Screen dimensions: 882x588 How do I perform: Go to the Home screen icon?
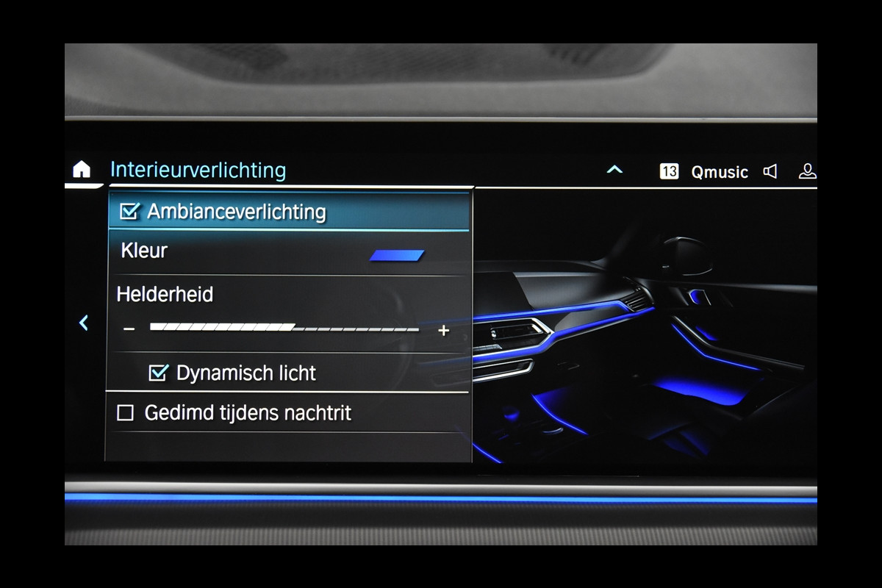coord(82,170)
